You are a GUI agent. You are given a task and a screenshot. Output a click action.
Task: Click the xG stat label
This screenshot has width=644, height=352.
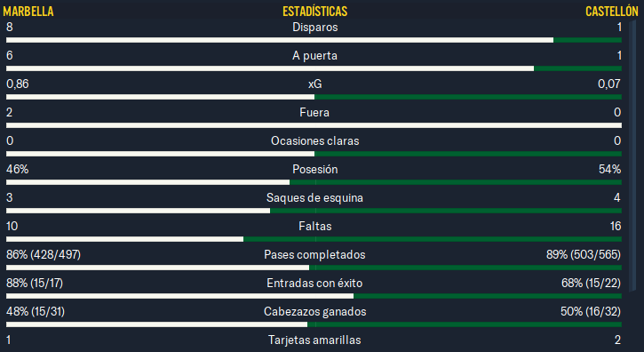point(315,84)
